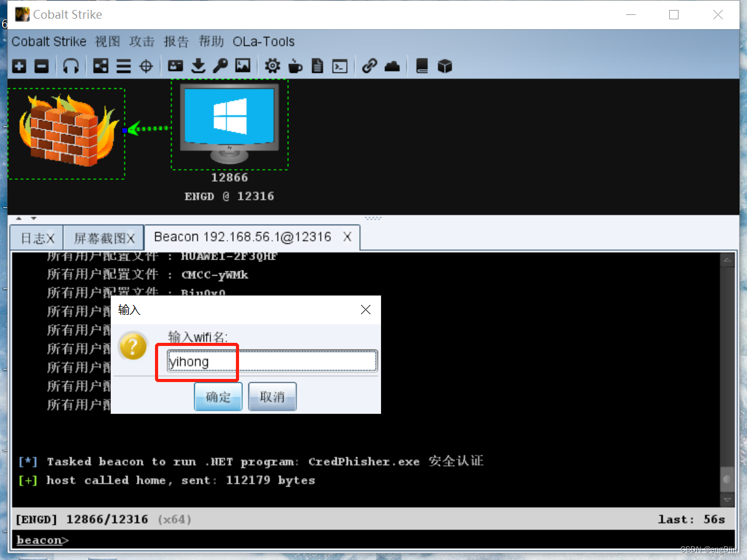Click the gear payload generator icon
This screenshot has width=747, height=560.
click(272, 66)
